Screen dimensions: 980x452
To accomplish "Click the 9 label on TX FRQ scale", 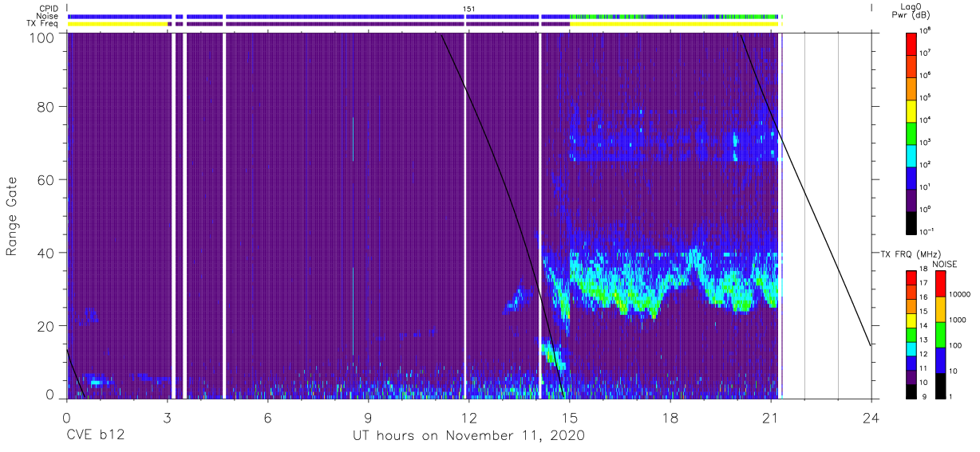I will pos(924,396).
